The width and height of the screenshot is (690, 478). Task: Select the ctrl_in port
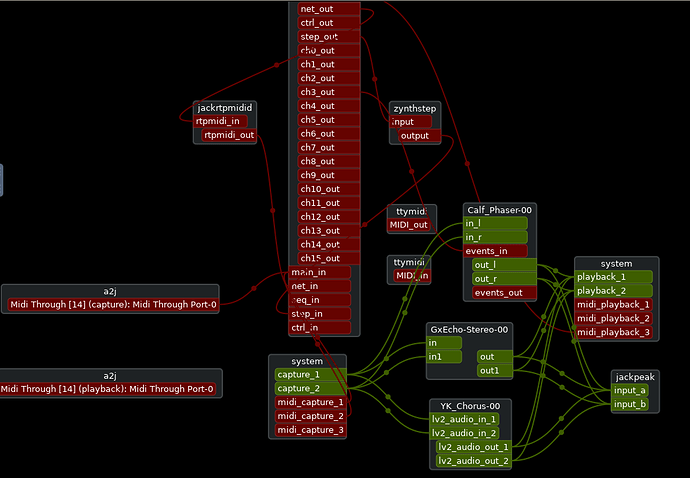pyautogui.click(x=319, y=327)
